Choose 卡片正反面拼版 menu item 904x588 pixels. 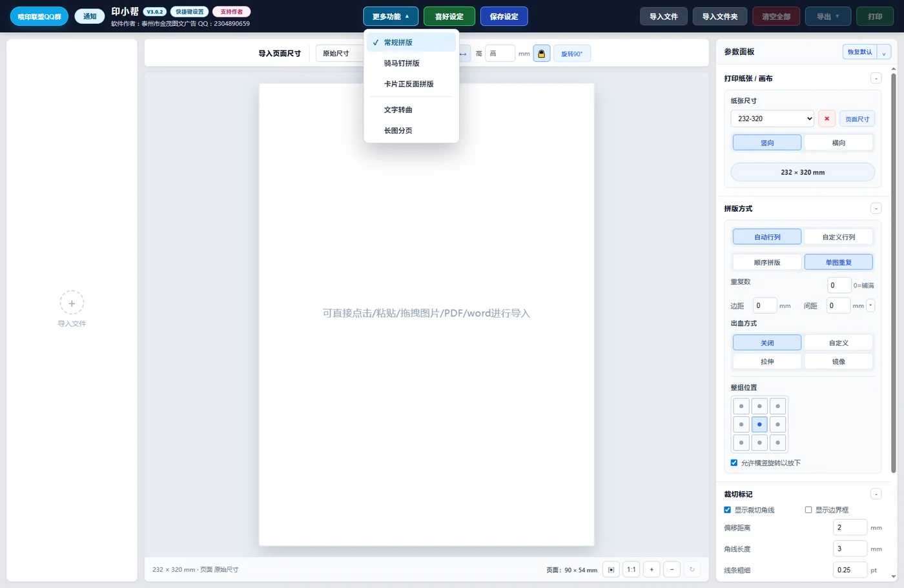pos(411,84)
